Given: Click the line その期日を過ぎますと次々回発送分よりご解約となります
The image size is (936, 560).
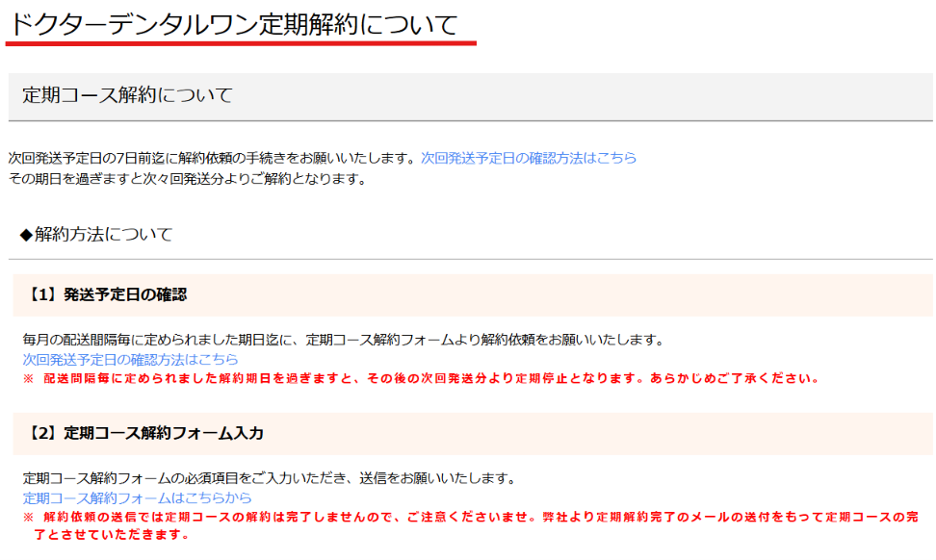Looking at the screenshot, I should [188, 178].
